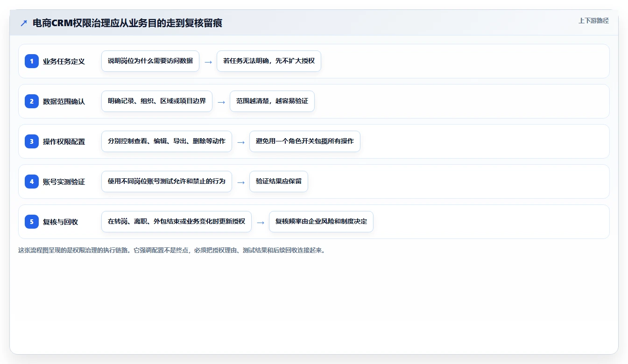Click the 业务任务定义 step label
The height and width of the screenshot is (364, 628).
coord(64,61)
